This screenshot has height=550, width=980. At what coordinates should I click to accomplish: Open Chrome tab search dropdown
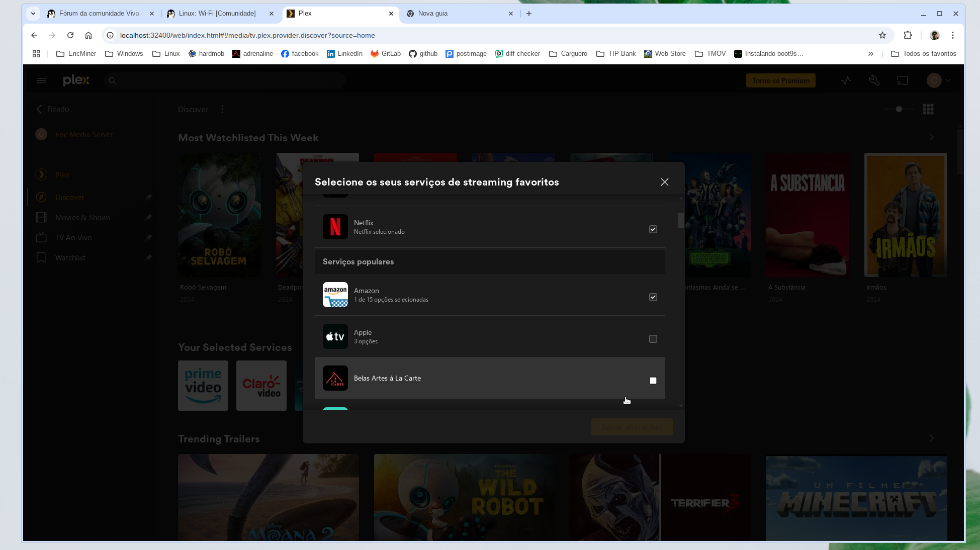pos(33,14)
